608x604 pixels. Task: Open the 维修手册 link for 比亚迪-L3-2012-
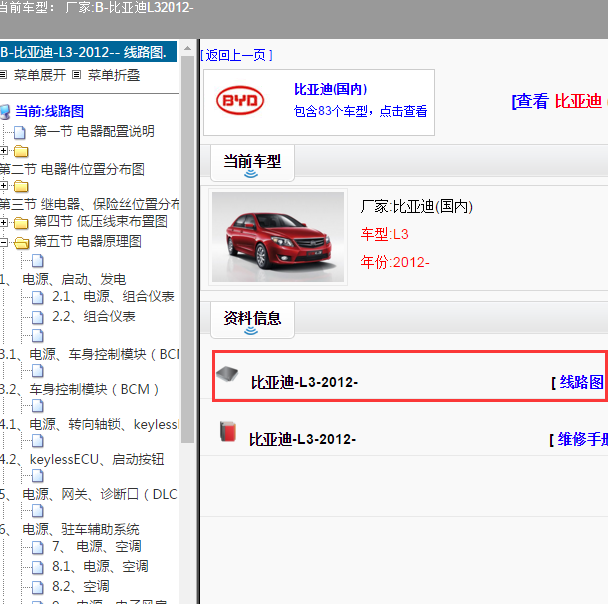click(582, 439)
